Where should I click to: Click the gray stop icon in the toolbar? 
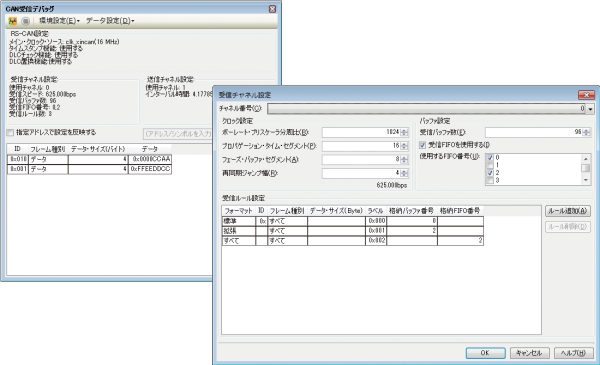coord(25,21)
